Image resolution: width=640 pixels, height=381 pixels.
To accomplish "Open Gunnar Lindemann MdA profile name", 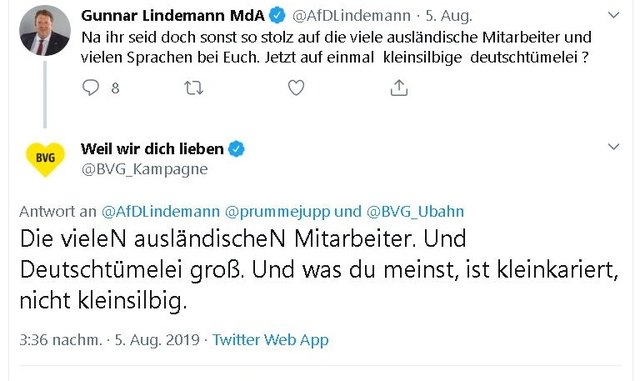I will [173, 16].
